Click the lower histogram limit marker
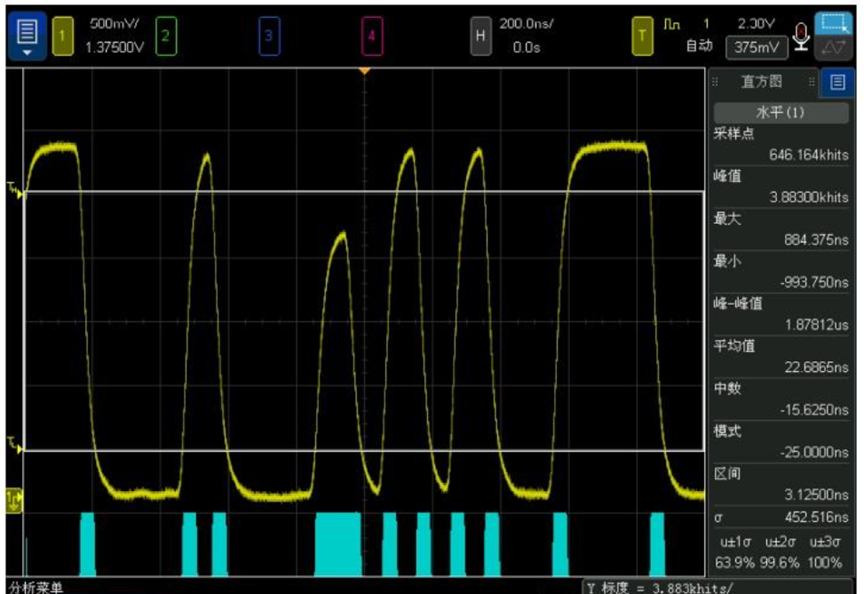The width and height of the screenshot is (864, 594). click(15, 445)
